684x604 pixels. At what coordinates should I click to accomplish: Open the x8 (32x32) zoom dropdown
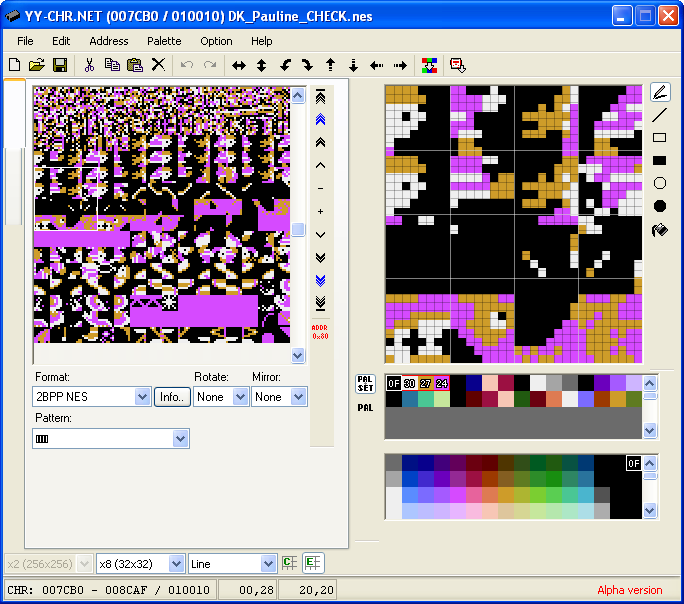(x=140, y=564)
